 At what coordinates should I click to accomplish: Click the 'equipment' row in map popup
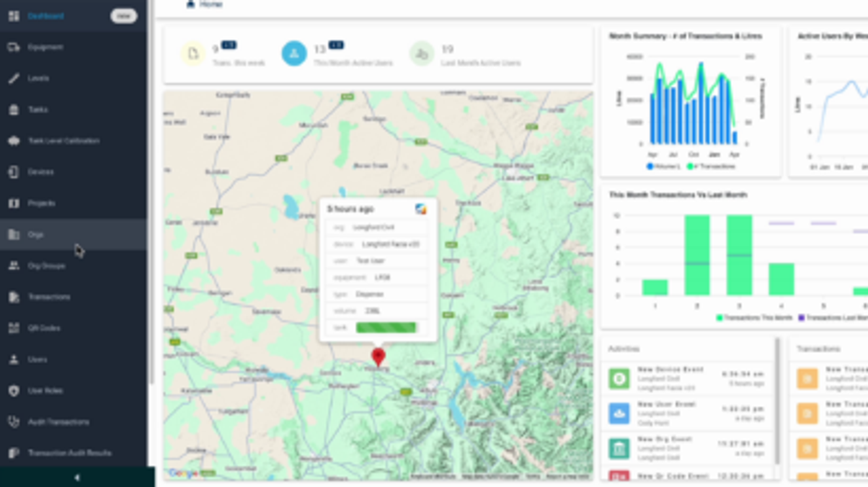point(376,277)
